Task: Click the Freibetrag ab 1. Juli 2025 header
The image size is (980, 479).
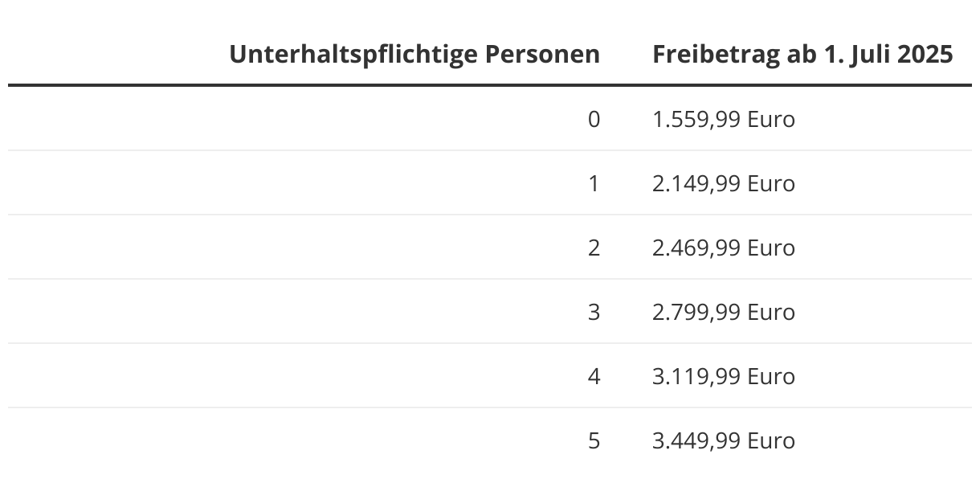Action: [802, 55]
